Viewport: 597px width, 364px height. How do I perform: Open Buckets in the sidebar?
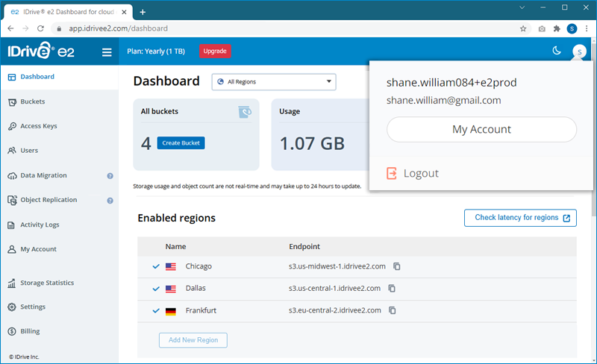tap(32, 101)
